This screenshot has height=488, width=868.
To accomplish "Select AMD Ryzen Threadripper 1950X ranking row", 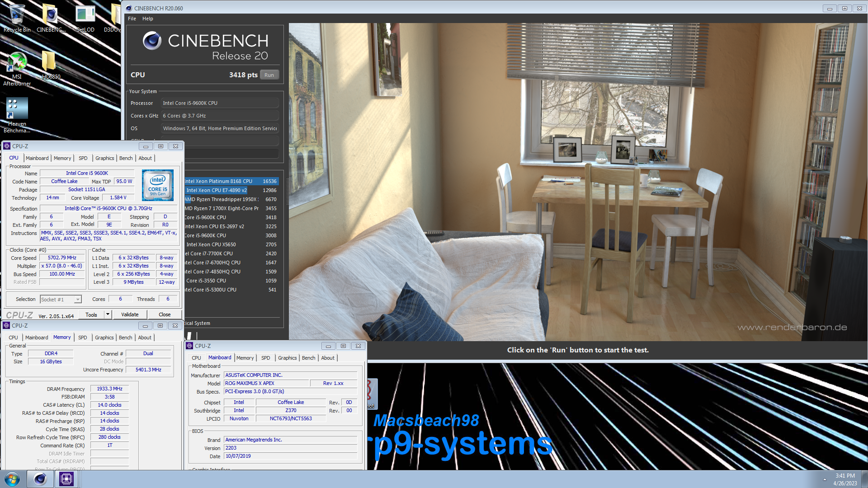I will (x=231, y=199).
